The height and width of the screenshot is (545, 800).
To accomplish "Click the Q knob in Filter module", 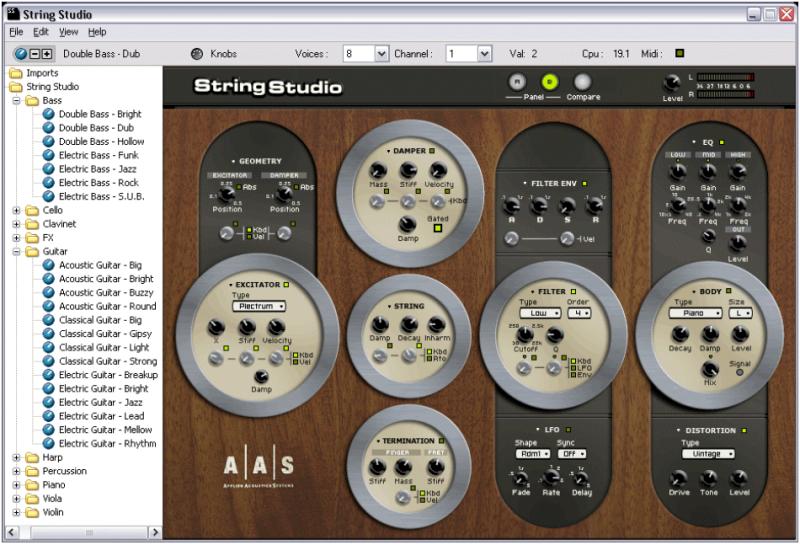I will pos(555,335).
